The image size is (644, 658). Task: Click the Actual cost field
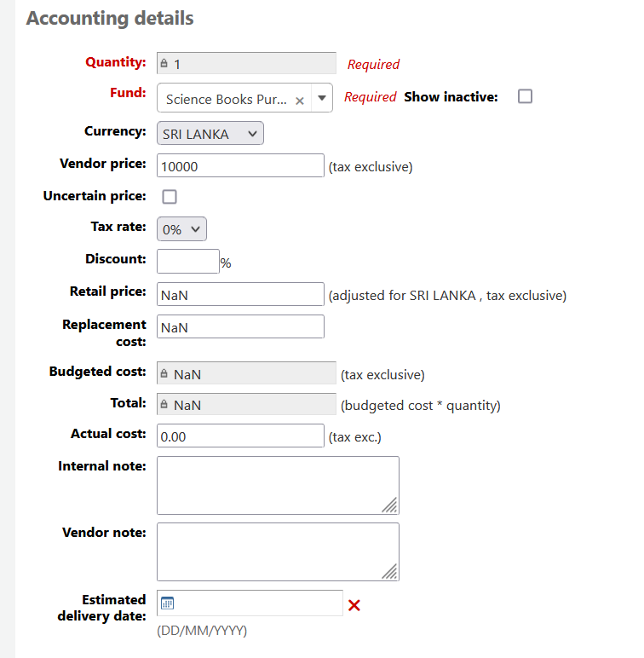click(x=240, y=436)
